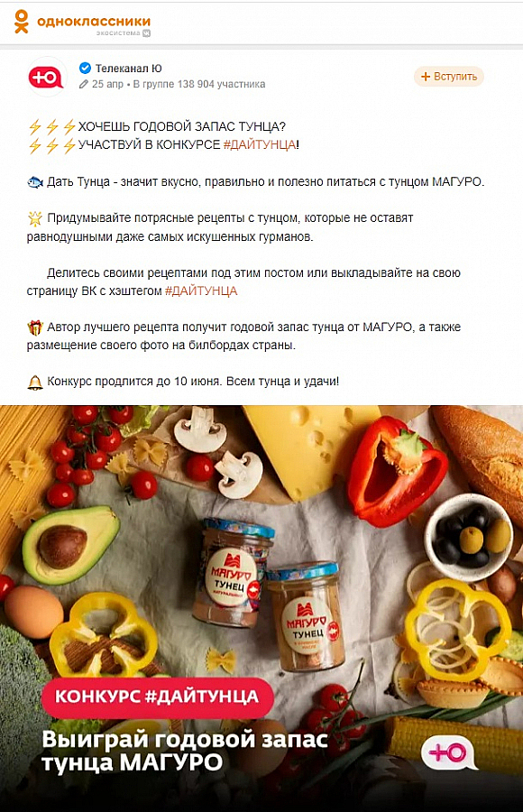Click the VK ecosystem badge icon
The image size is (523, 812).
[147, 33]
